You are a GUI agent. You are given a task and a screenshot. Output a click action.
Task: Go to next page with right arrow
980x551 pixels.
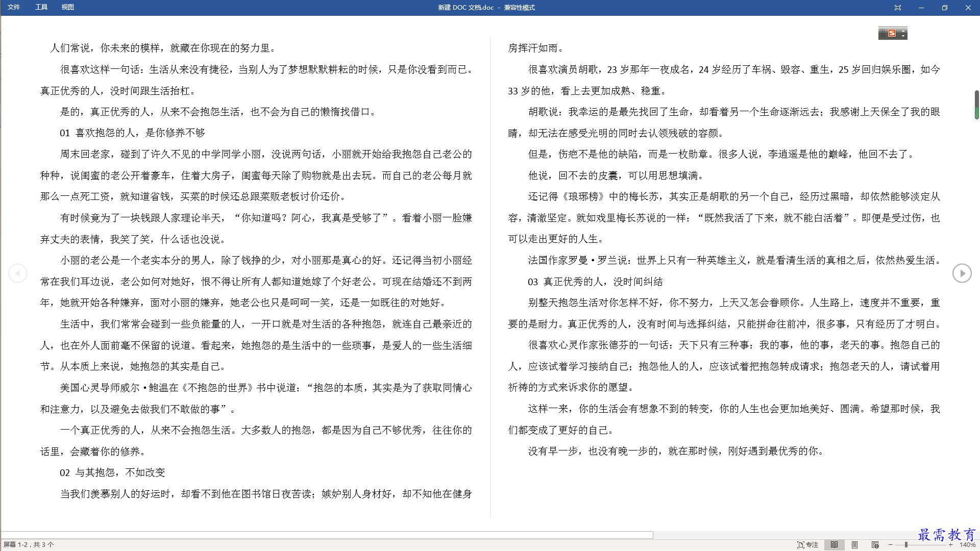pos(962,273)
